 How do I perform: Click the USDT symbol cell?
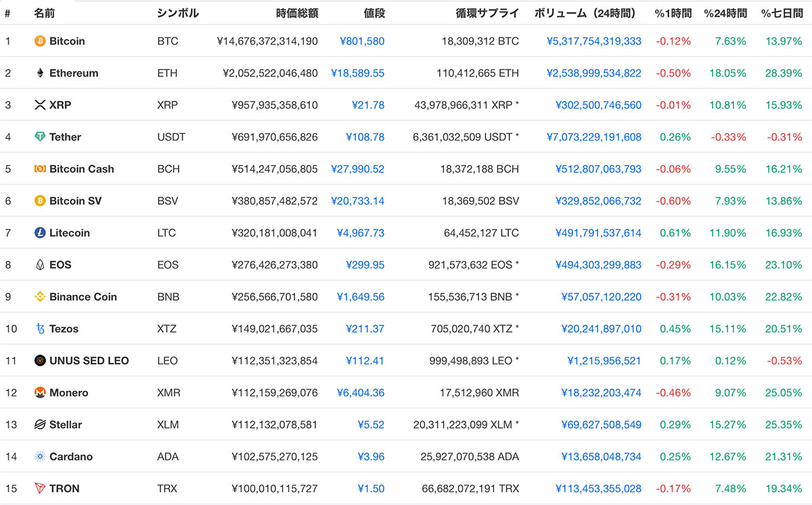(171, 137)
